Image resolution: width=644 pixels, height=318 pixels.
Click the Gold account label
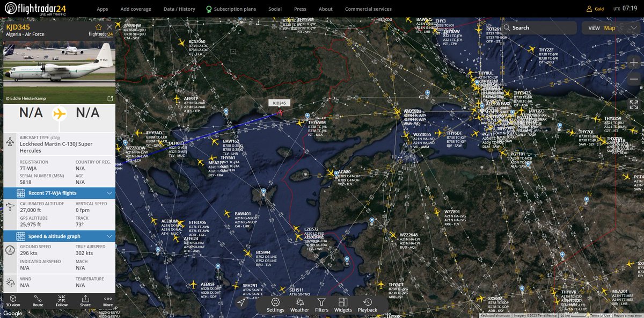[x=599, y=9]
